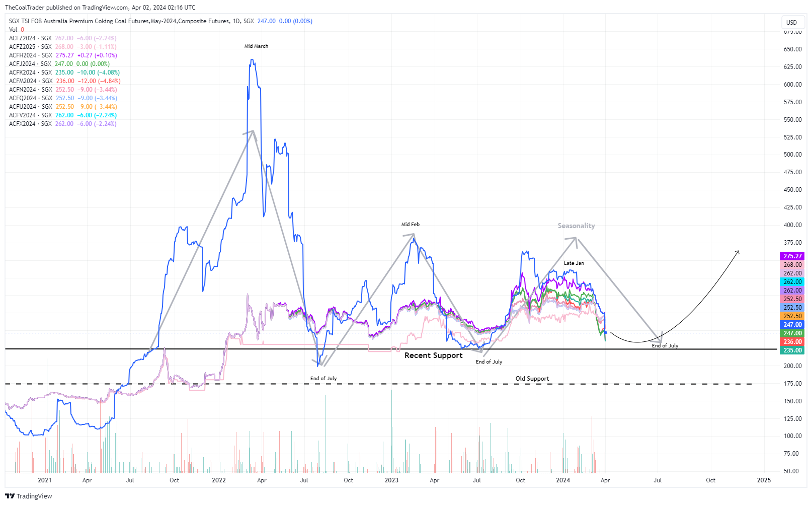Viewport: 812px width, 505px height.
Task: Select the '2024' label on the time axis
Action: click(564, 480)
